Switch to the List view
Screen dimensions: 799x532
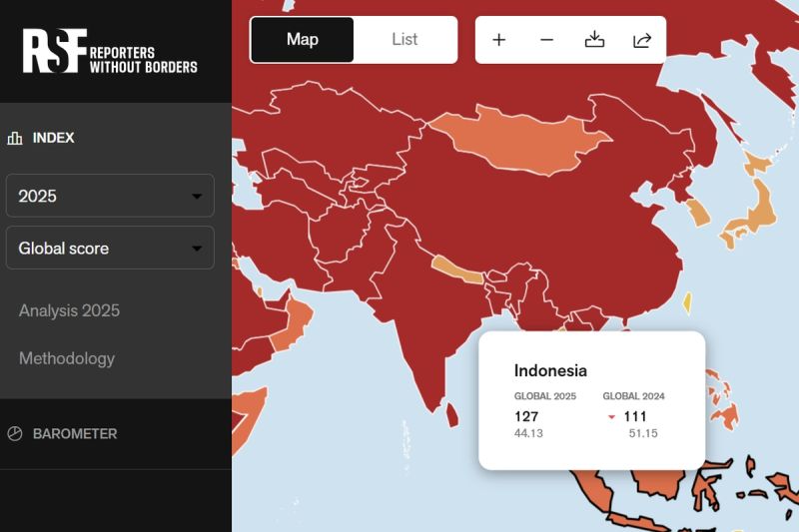click(404, 40)
